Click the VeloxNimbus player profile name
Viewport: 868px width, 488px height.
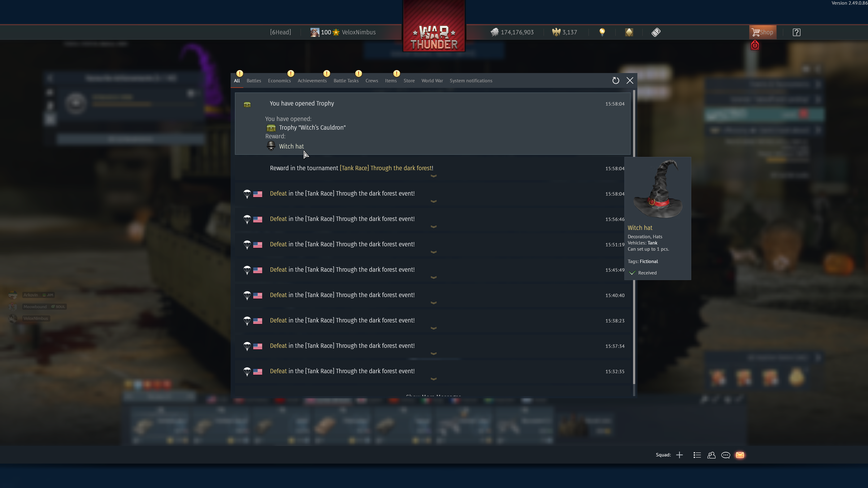(358, 32)
